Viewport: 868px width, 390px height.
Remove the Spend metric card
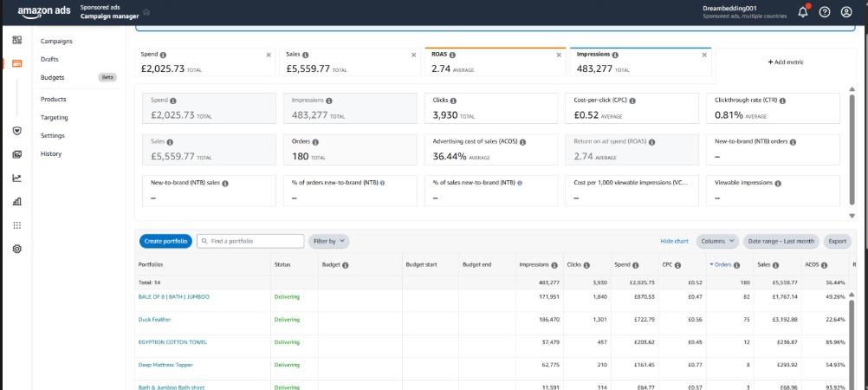[x=268, y=55]
